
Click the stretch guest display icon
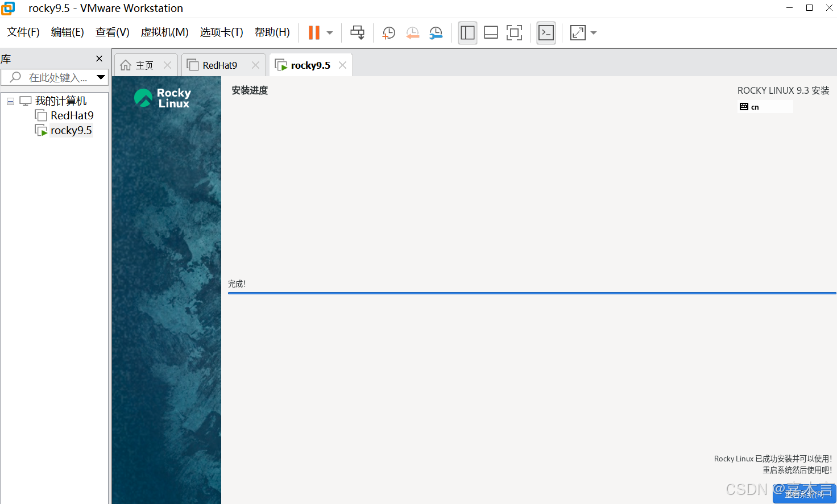point(578,33)
